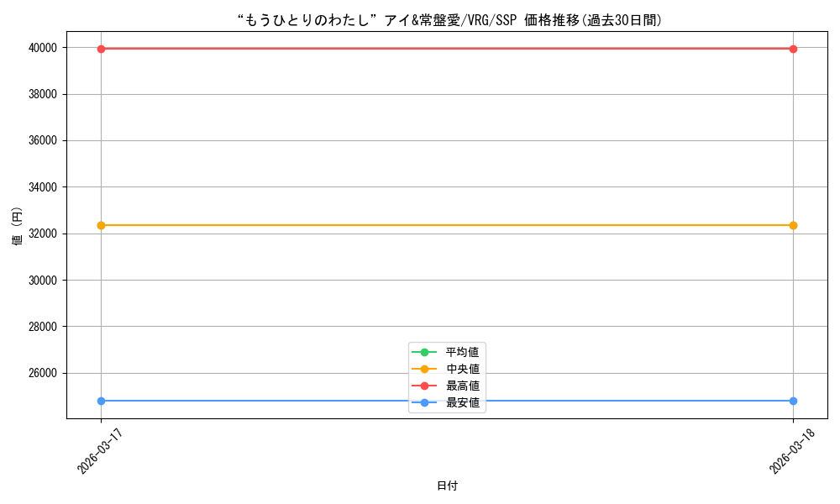Viewport: 840px width, 504px height.
Task: Click the 日付 x-axis title
Action: [x=447, y=486]
